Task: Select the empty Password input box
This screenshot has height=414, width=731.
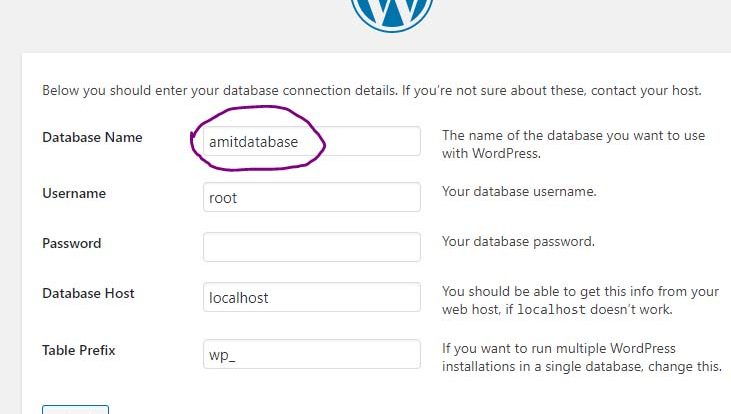Action: [312, 247]
